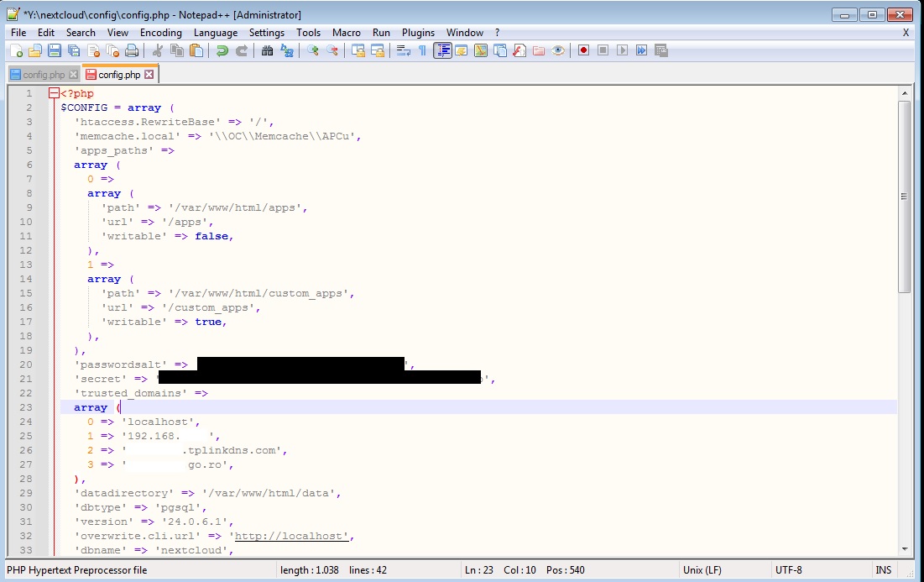This screenshot has height=582, width=924.
Task: Toggle word wrap in the toolbar
Action: tap(403, 50)
